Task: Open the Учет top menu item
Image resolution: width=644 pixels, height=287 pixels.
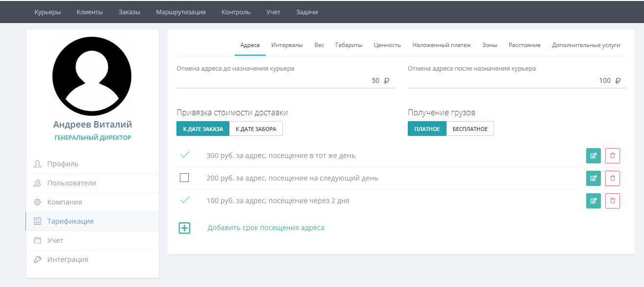Action: (273, 12)
